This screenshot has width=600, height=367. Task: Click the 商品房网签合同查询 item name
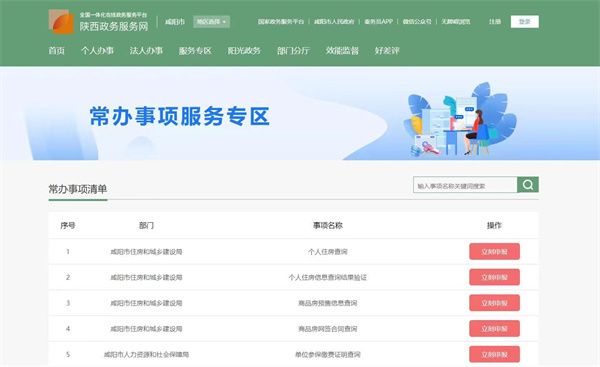pyautogui.click(x=328, y=329)
